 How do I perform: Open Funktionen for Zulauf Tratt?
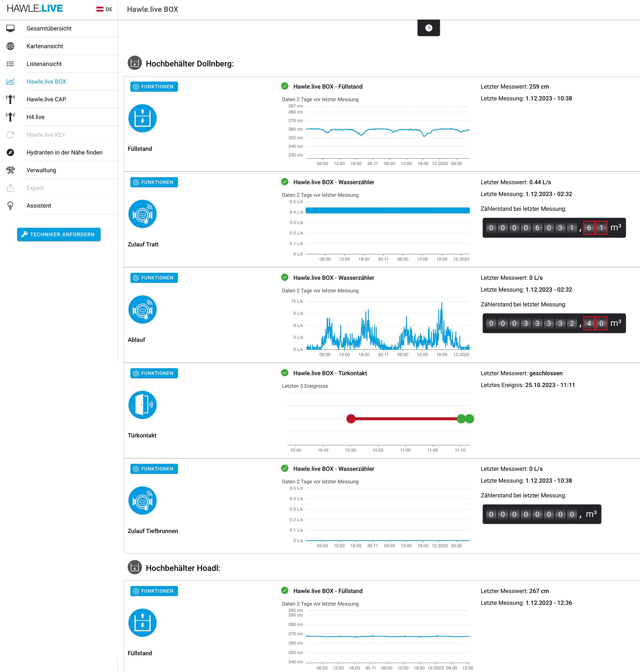click(154, 182)
